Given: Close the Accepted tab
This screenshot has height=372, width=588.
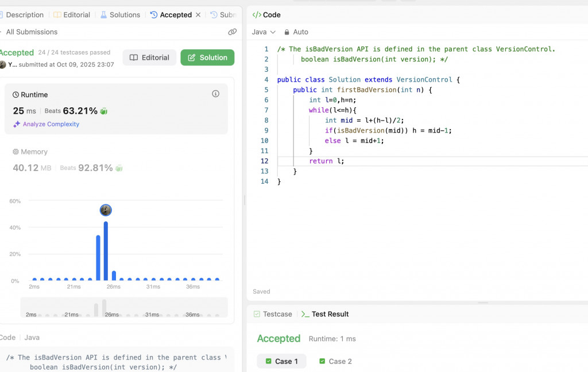Looking at the screenshot, I should [x=198, y=15].
